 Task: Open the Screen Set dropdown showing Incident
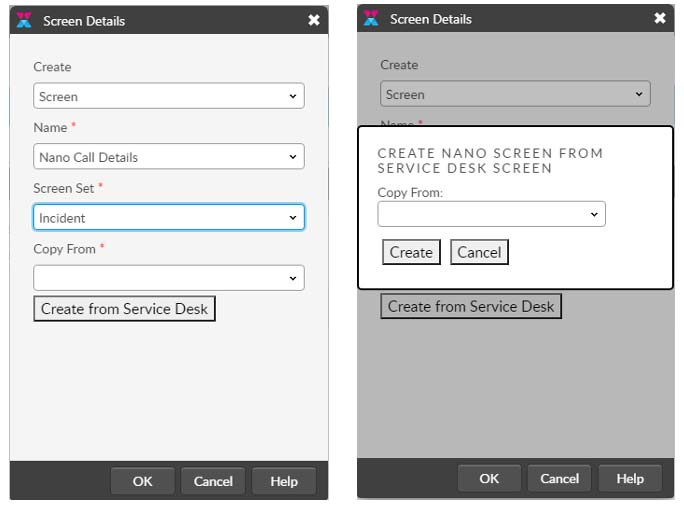click(168, 217)
